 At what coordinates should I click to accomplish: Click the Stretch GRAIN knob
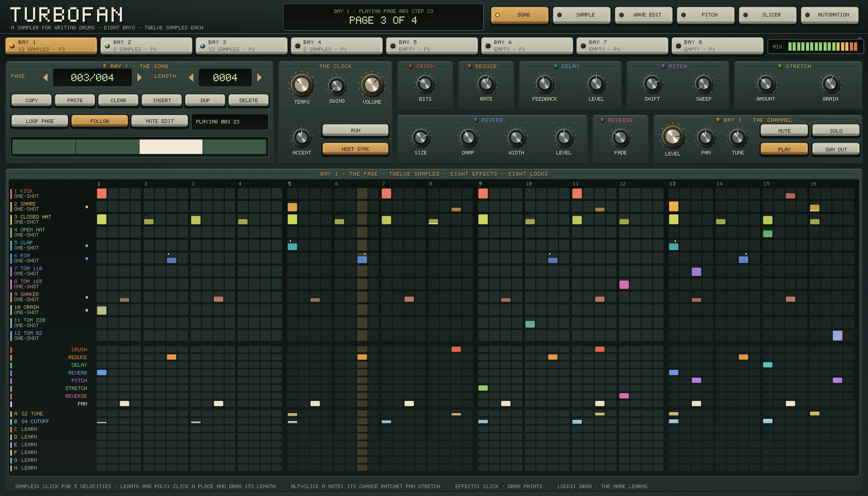[830, 83]
